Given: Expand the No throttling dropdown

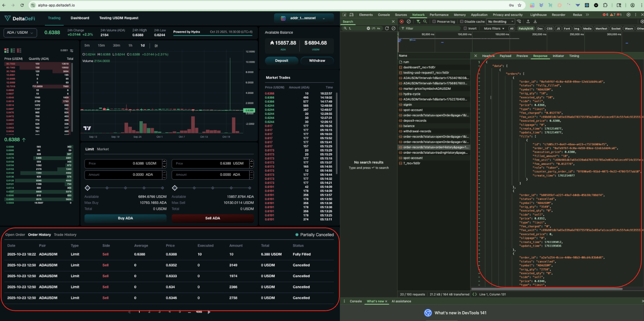Looking at the screenshot, I should 501,22.
